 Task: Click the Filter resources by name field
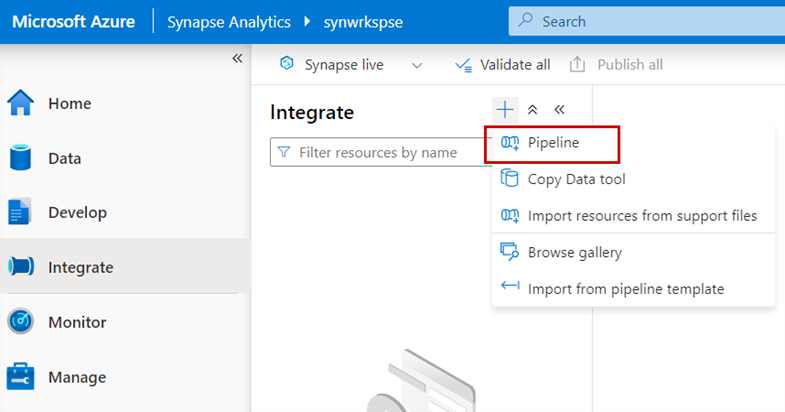coord(381,152)
